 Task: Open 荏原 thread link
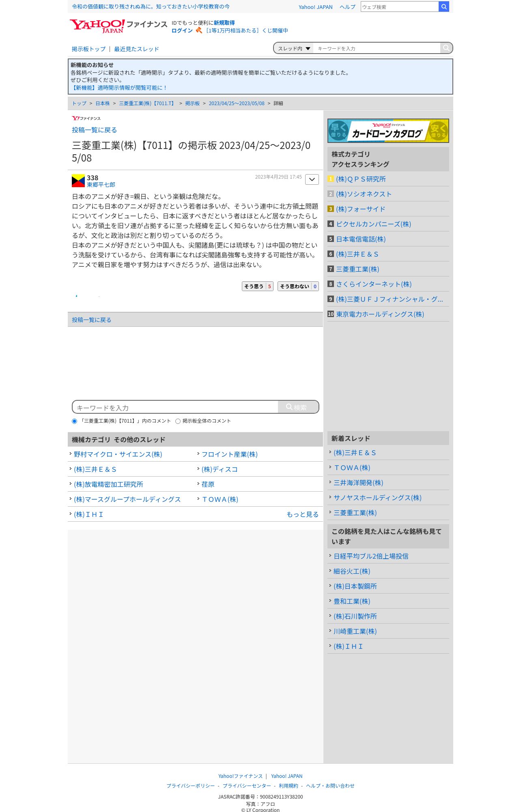click(x=208, y=484)
